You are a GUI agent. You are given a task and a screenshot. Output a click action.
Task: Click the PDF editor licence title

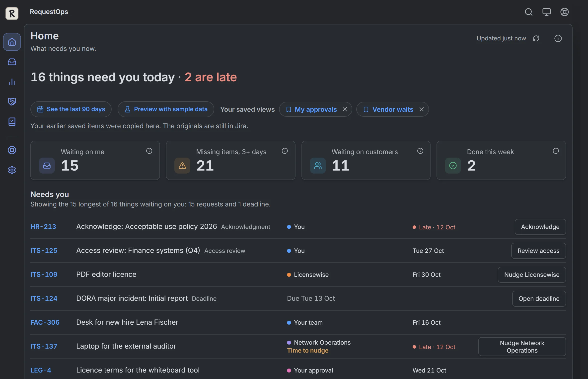tap(106, 275)
